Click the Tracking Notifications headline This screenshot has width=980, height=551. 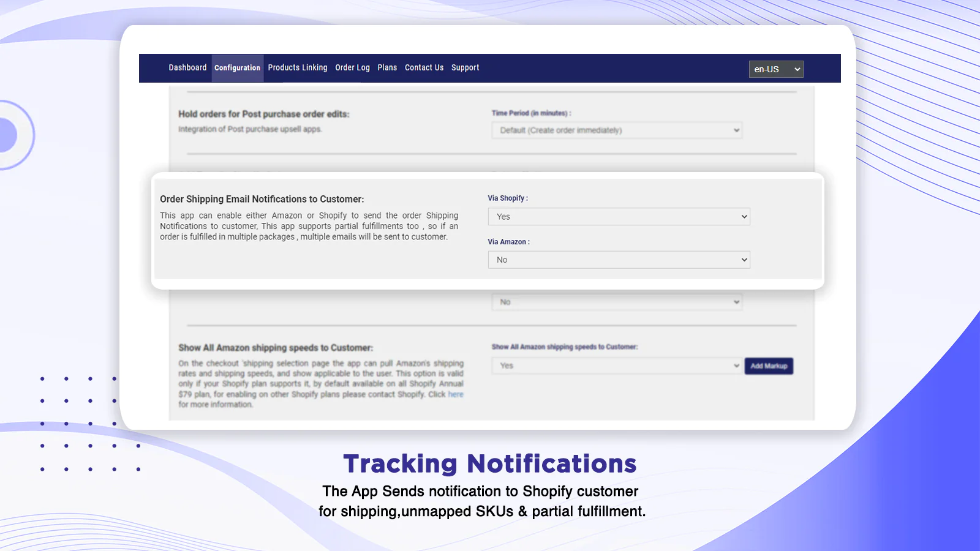pyautogui.click(x=489, y=463)
